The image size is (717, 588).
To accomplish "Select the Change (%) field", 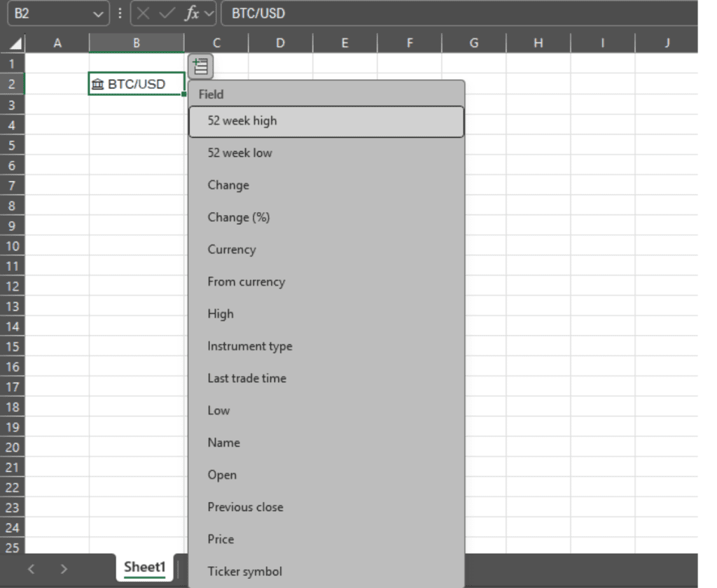I will click(x=238, y=217).
